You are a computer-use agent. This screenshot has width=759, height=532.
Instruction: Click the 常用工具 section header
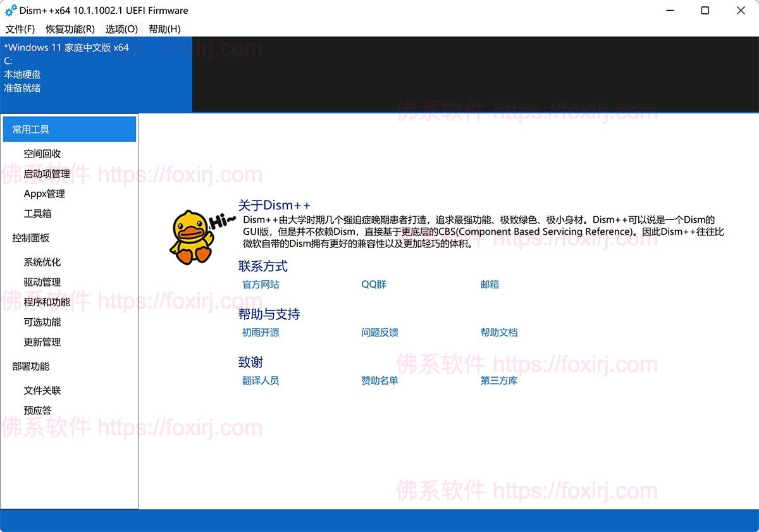[70, 129]
